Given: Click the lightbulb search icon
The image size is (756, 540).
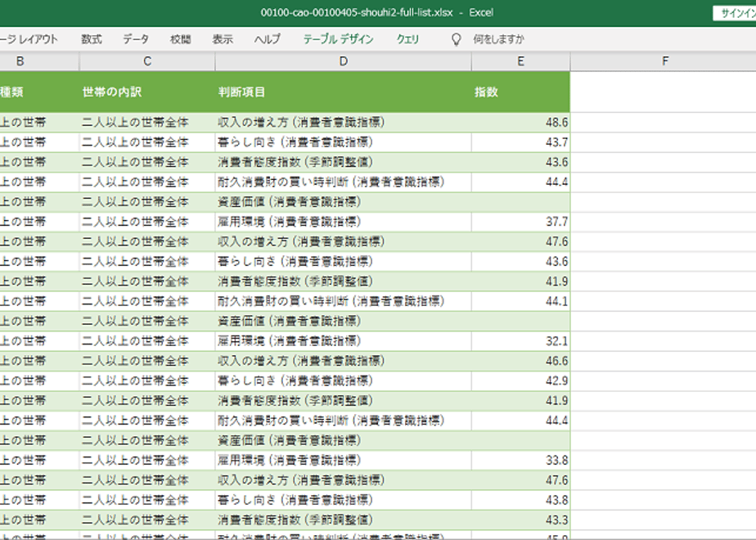Looking at the screenshot, I should pyautogui.click(x=456, y=39).
